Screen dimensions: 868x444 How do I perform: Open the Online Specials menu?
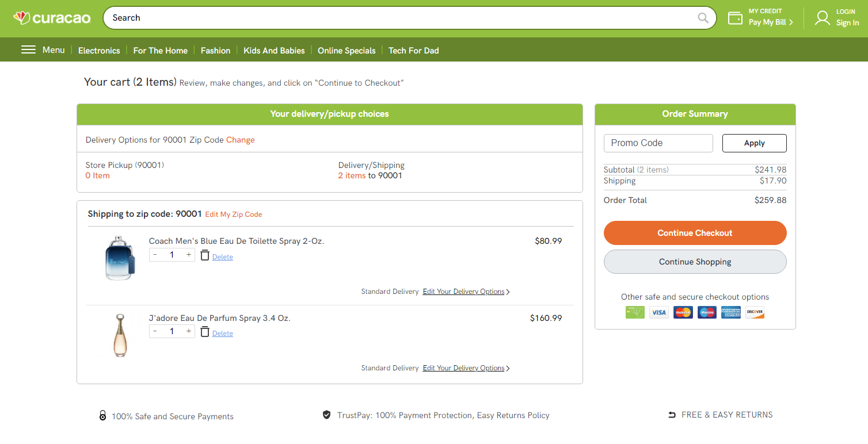[x=346, y=51]
